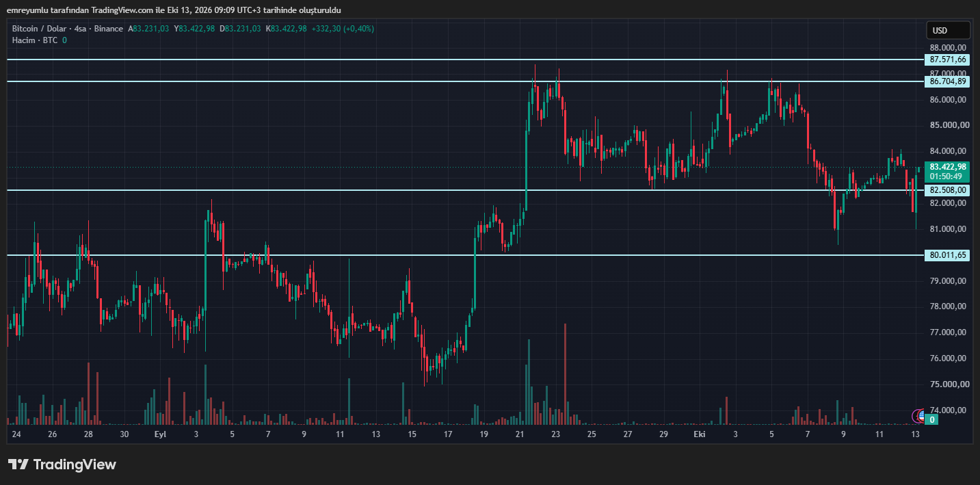The height and width of the screenshot is (485, 980).
Task: Click the 88.000,00 price axis label
Action: pyautogui.click(x=948, y=48)
